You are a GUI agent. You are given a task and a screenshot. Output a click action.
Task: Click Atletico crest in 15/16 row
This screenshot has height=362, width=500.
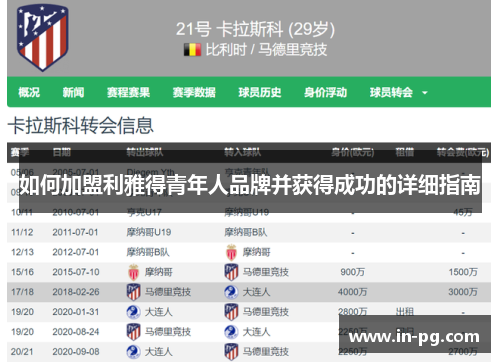231,272
